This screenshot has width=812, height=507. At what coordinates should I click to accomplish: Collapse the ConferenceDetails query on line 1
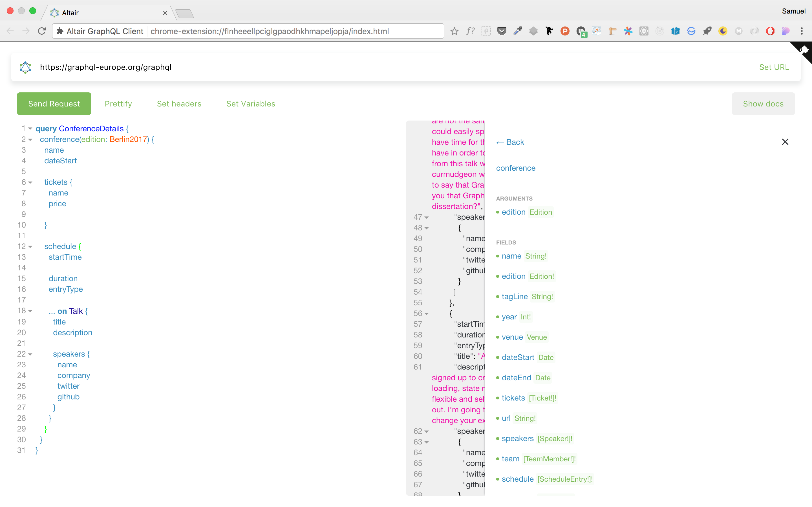coord(30,128)
